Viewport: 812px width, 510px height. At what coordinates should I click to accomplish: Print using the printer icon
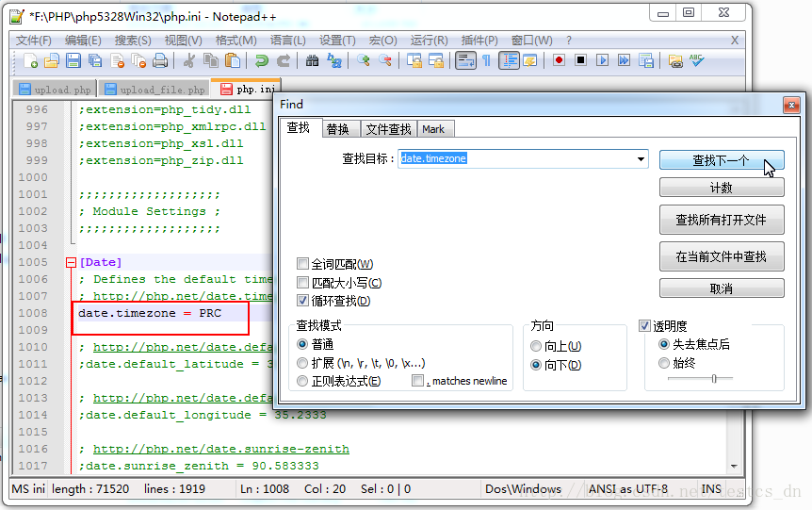pos(160,60)
